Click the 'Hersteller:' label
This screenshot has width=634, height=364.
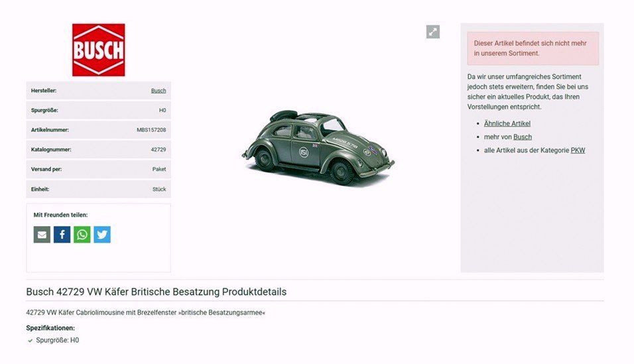tap(44, 91)
